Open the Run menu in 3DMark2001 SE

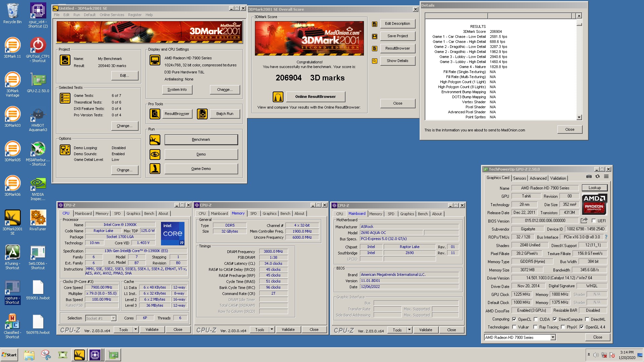(76, 15)
